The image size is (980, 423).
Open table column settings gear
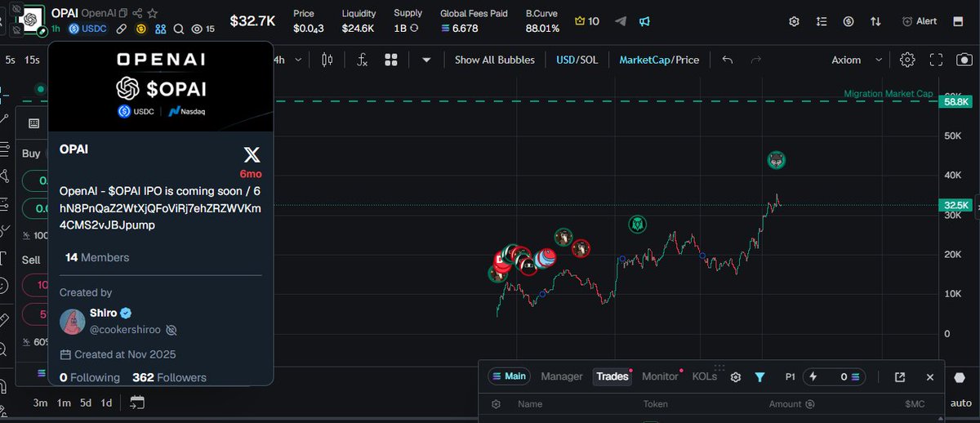(x=496, y=403)
